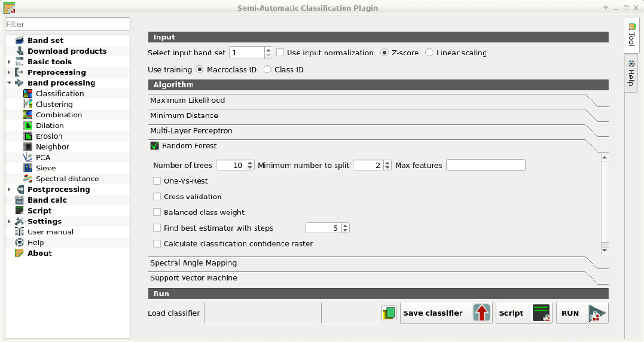The image size is (644, 342).
Task: Expand the Postprocessing tree node
Action: point(9,190)
